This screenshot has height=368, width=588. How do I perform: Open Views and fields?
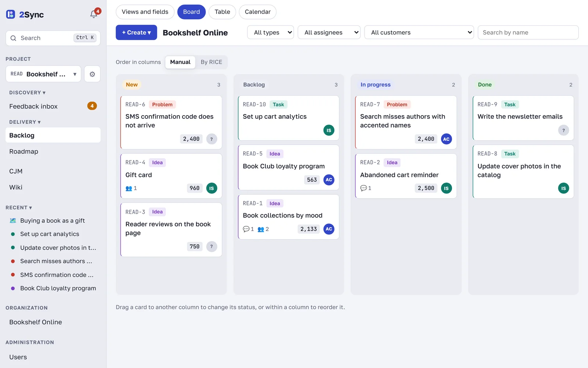pyautogui.click(x=145, y=12)
